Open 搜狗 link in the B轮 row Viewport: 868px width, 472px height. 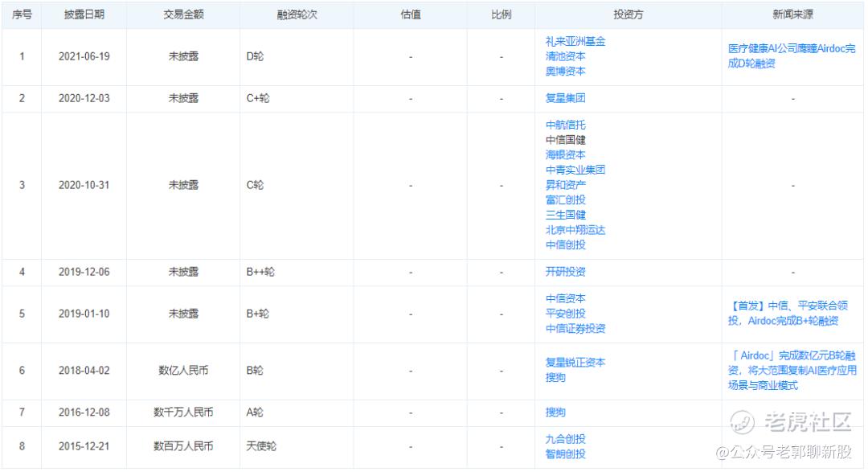click(555, 378)
